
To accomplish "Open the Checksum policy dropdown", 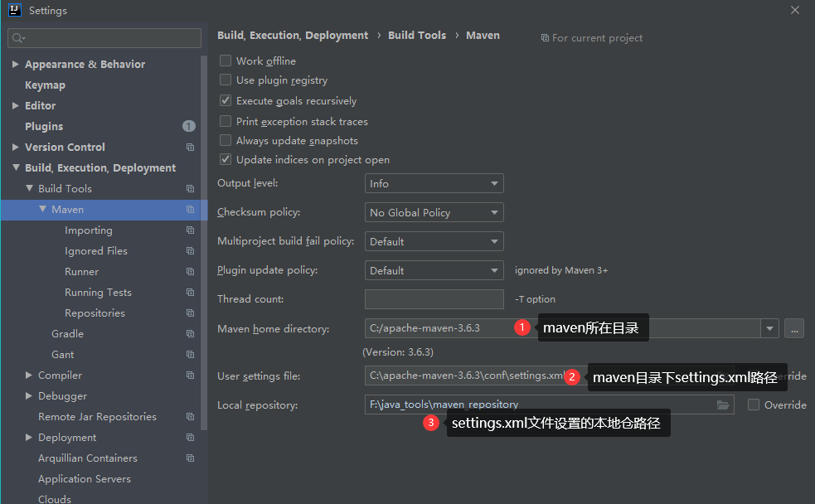I will [434, 212].
